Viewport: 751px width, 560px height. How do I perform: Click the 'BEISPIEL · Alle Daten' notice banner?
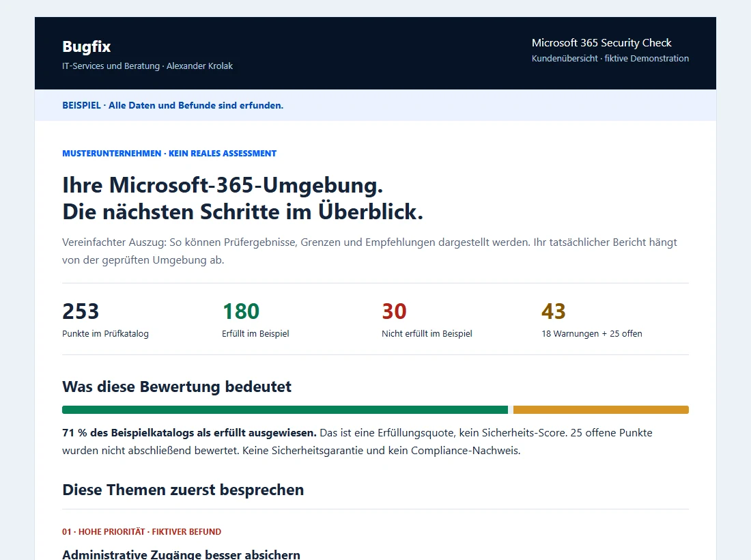click(x=375, y=105)
